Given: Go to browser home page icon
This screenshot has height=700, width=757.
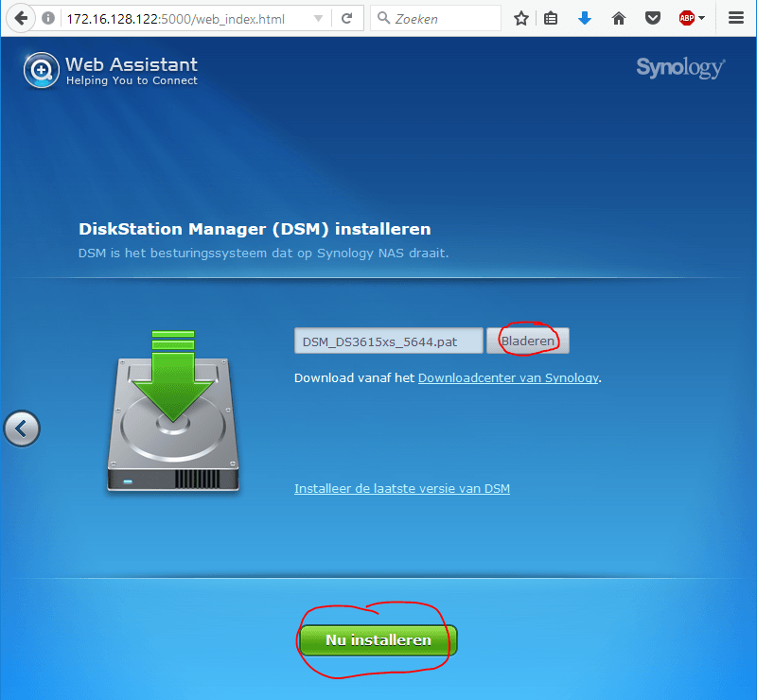Looking at the screenshot, I should click(619, 19).
